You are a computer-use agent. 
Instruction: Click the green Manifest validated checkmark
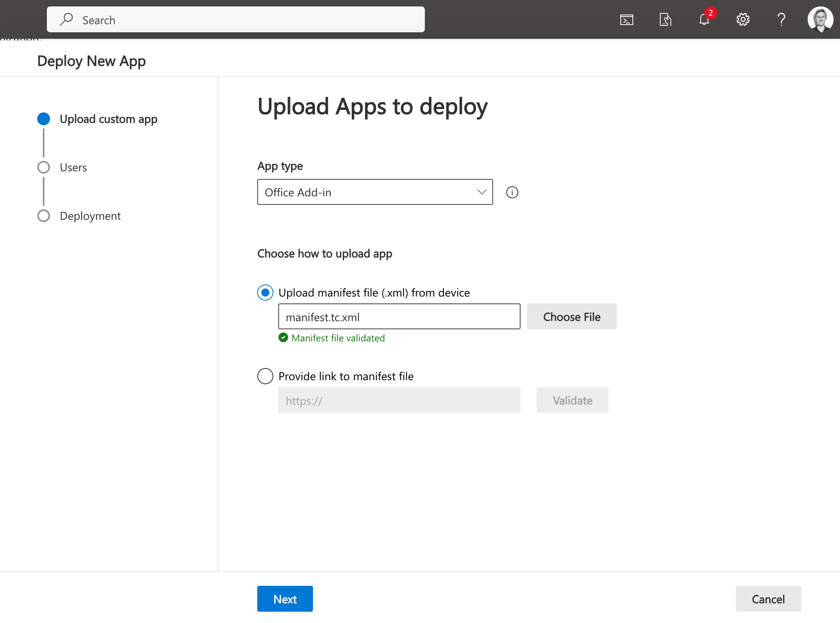pos(283,338)
